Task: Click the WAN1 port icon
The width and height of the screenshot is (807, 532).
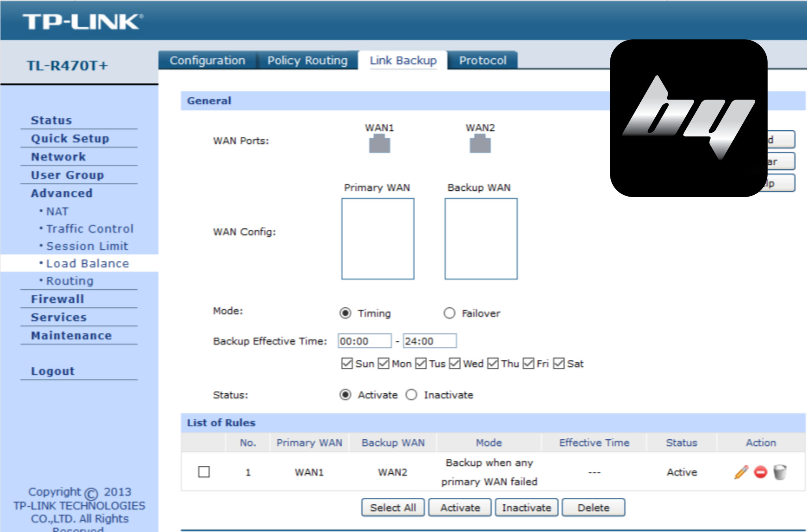Action: (x=379, y=143)
